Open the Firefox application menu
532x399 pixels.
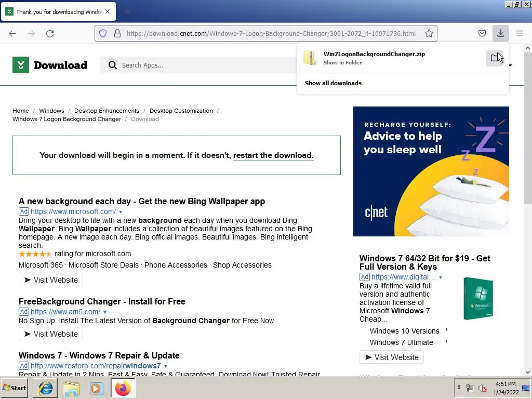pos(519,33)
